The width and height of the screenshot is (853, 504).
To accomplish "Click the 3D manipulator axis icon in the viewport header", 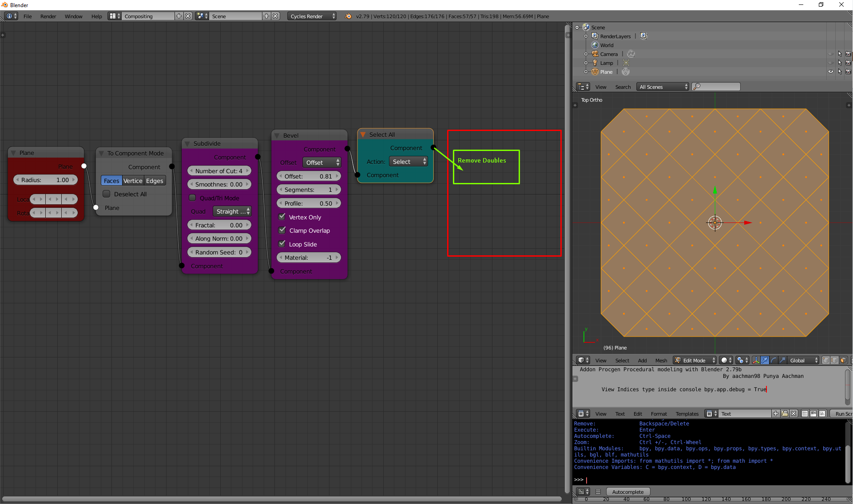I will coord(756,360).
